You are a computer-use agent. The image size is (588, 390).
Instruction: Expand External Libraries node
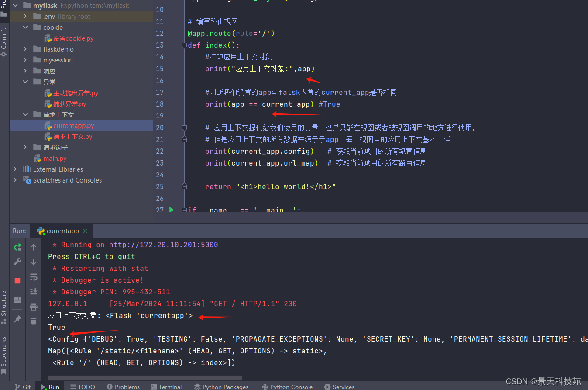point(15,169)
